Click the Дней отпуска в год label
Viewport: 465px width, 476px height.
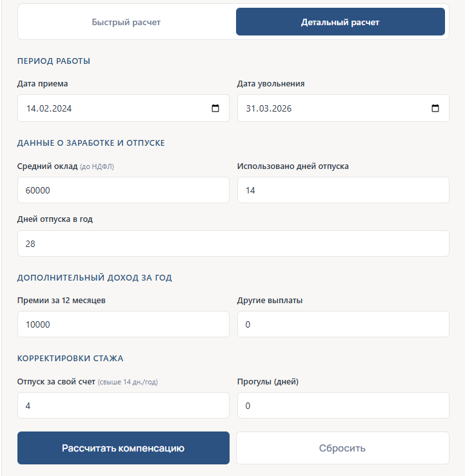pos(55,219)
